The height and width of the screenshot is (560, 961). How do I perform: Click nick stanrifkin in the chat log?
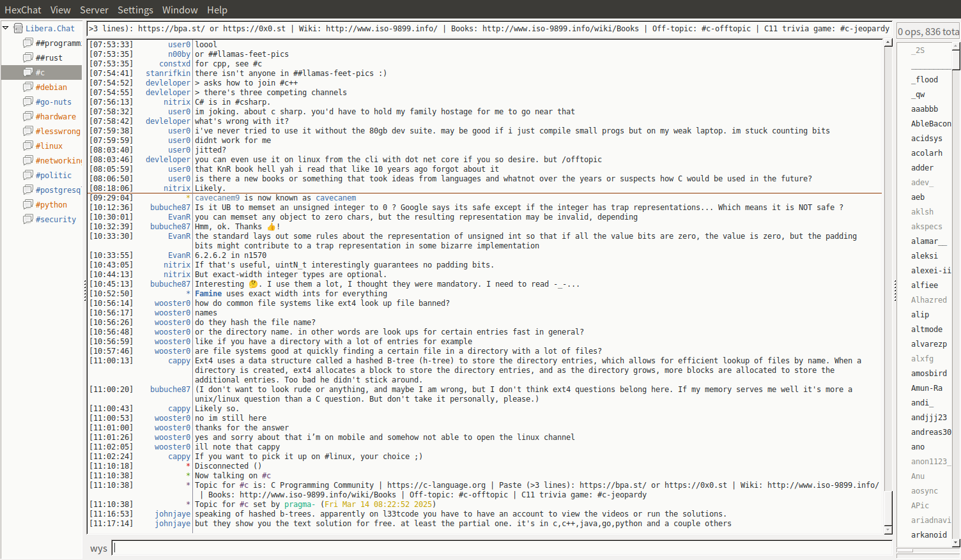[168, 73]
